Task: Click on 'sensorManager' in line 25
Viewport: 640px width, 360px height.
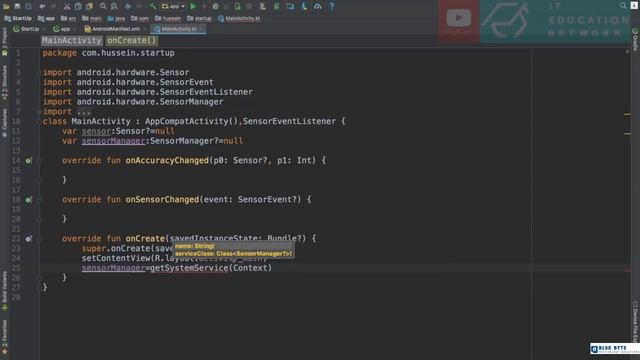Action: (x=113, y=268)
